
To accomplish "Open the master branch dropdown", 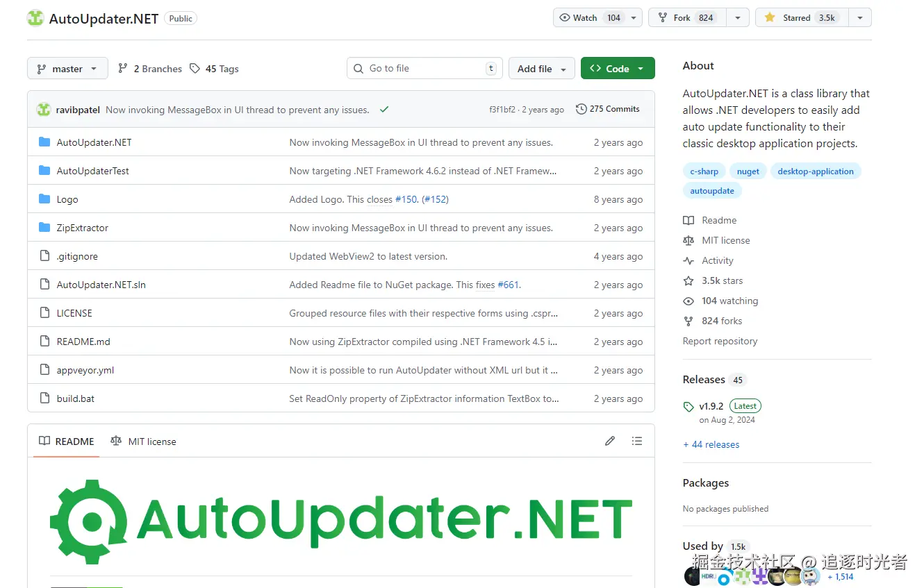I will click(67, 69).
